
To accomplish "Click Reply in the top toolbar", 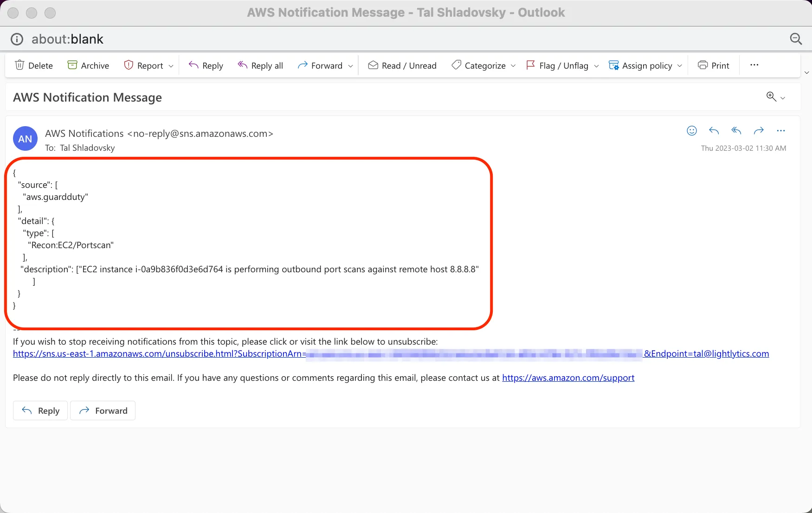I will tap(206, 65).
